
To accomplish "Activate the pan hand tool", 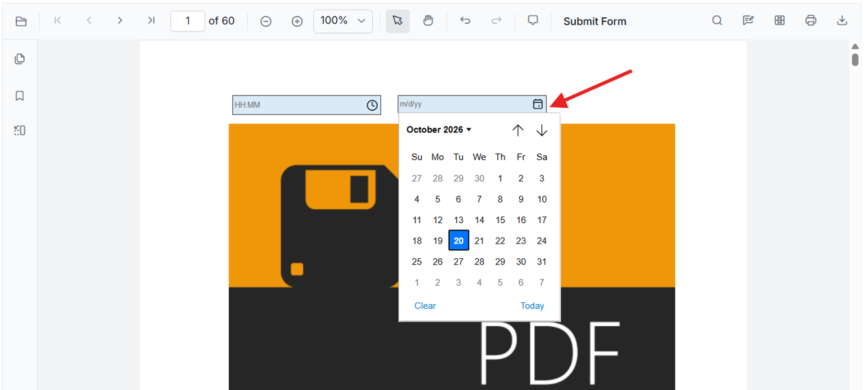I will (x=429, y=21).
